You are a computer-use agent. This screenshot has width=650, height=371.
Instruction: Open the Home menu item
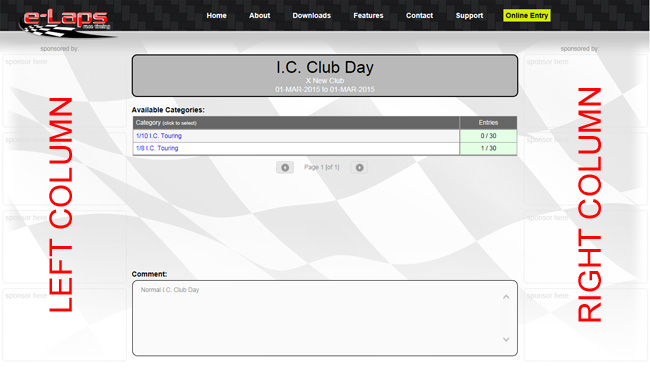(x=216, y=16)
